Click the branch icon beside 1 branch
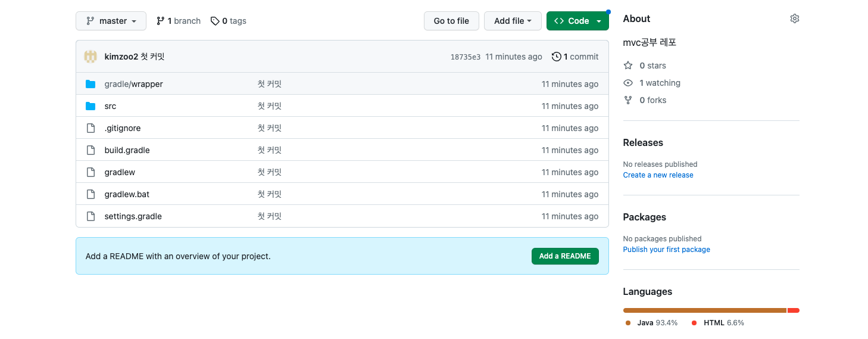 point(161,21)
